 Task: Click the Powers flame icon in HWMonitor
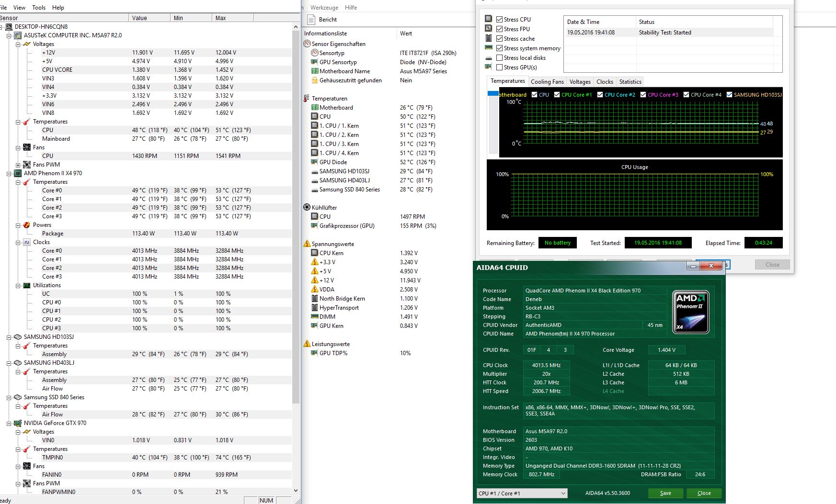[27, 225]
